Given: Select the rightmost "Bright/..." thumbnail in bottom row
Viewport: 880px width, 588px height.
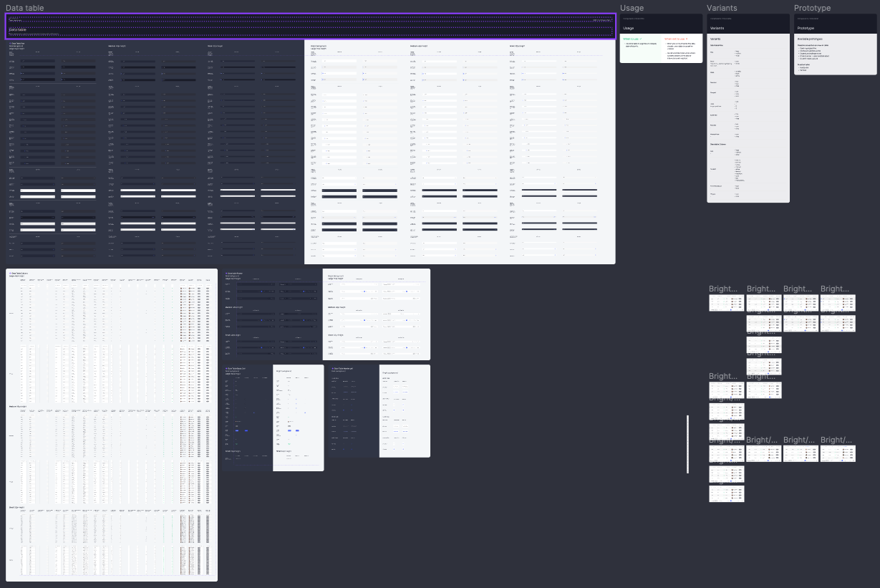Looking at the screenshot, I should point(838,453).
